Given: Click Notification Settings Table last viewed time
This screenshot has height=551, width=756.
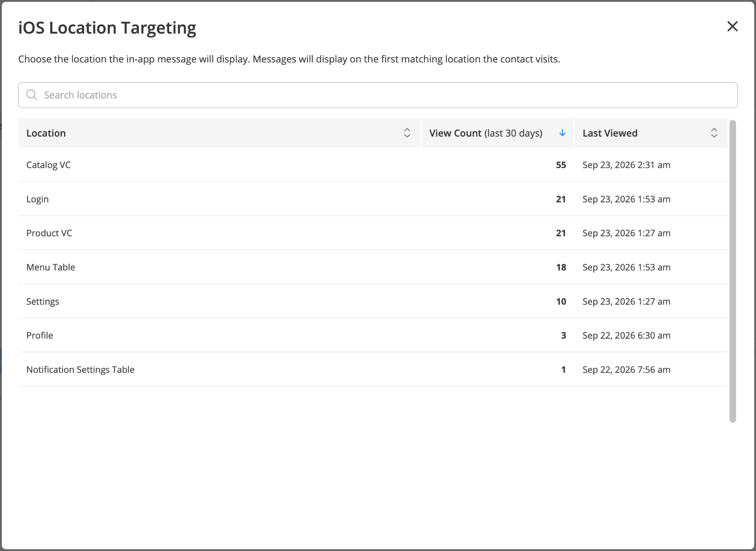Looking at the screenshot, I should pos(626,370).
